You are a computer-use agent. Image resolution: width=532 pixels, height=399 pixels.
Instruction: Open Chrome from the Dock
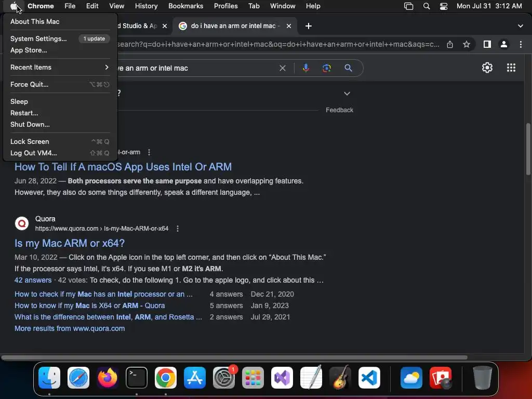(x=166, y=378)
